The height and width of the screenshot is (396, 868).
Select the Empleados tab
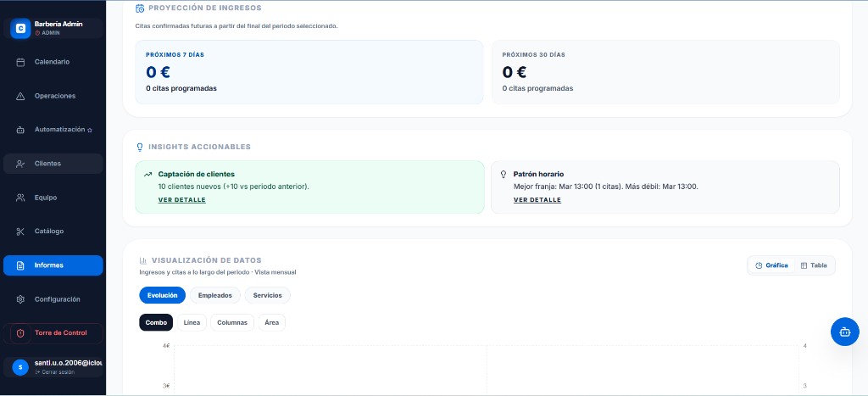[x=214, y=295]
